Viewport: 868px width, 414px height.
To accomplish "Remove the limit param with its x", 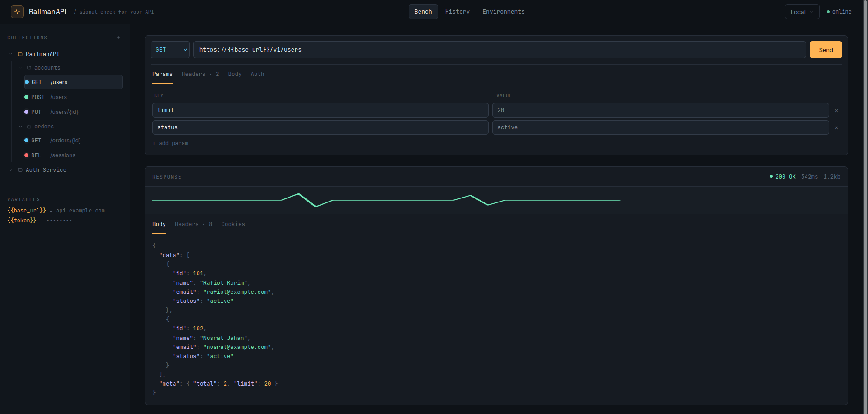I will pos(836,110).
